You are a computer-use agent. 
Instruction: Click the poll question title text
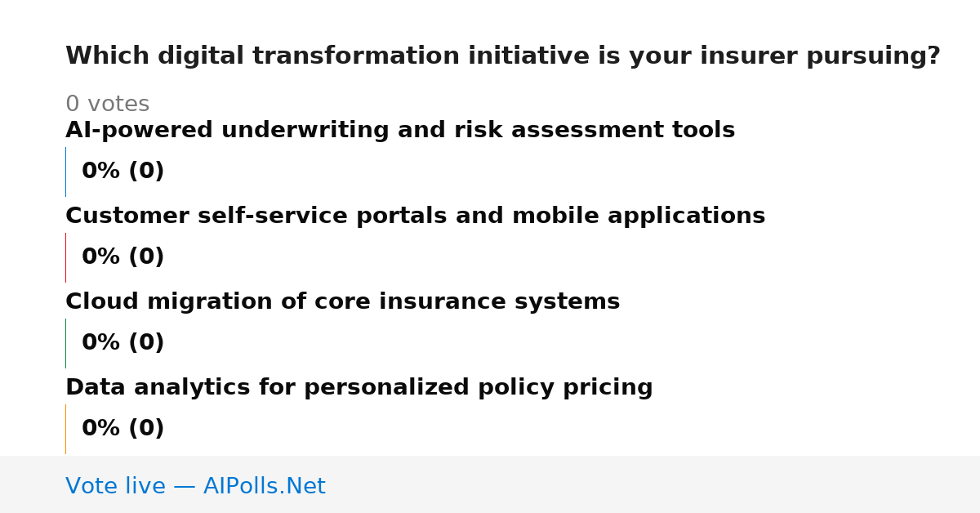pos(502,56)
